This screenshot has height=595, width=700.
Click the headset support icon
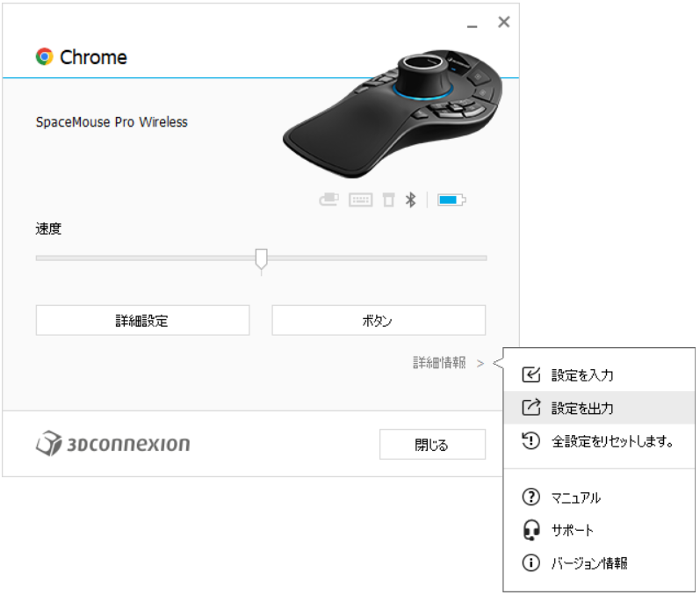coord(531,530)
